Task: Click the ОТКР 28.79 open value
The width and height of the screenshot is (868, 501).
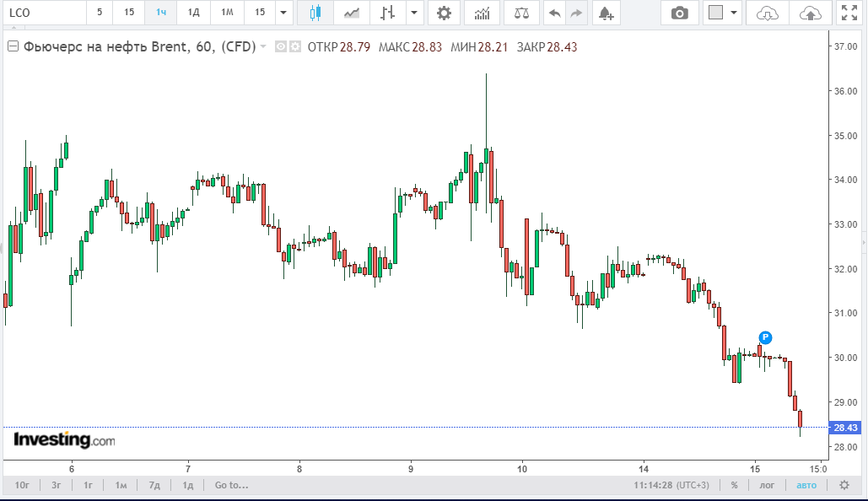Action: 339,47
